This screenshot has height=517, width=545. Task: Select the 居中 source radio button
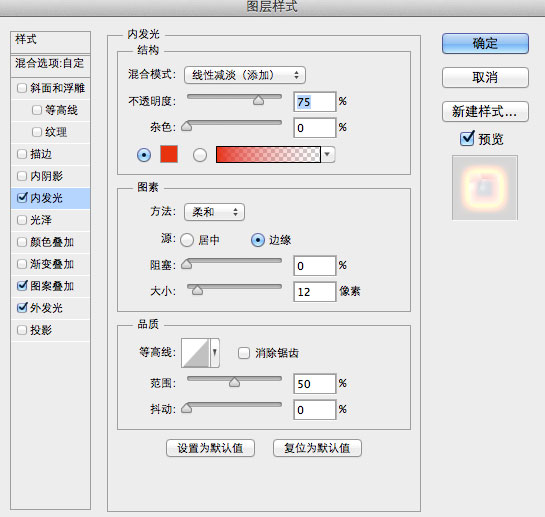click(187, 240)
